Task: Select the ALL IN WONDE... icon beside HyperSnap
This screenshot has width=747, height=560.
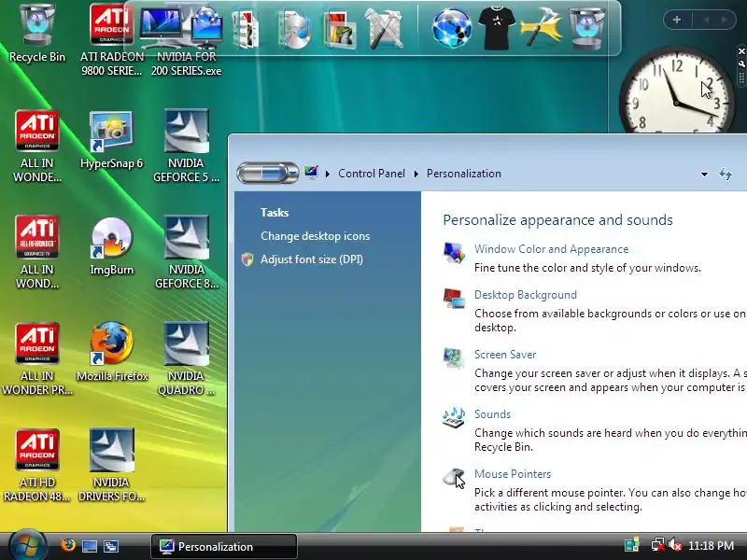Action: [37, 146]
